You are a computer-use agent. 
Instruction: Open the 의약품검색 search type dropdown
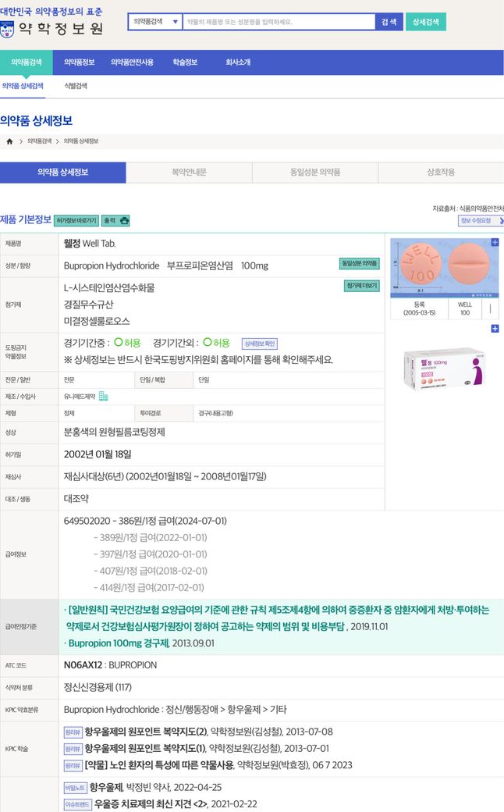154,22
